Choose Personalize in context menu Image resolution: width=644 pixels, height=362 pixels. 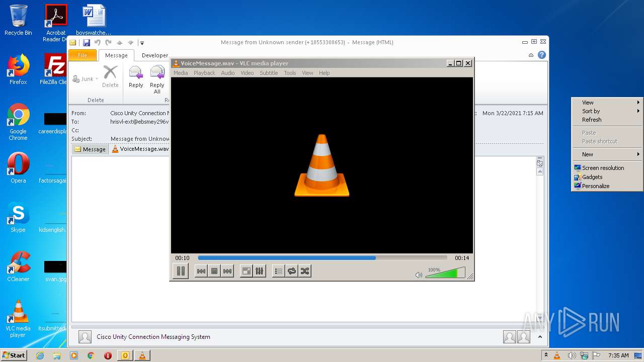pyautogui.click(x=607, y=186)
